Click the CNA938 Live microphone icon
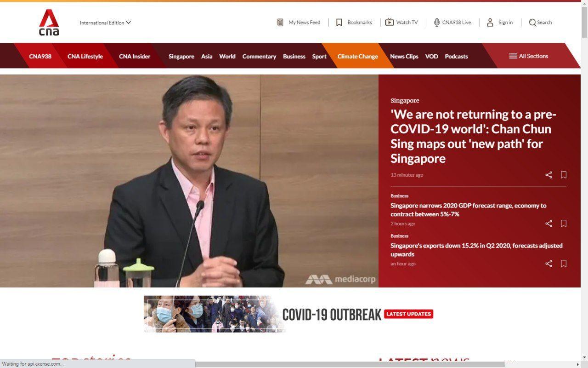Image resolution: width=588 pixels, height=368 pixels. tap(436, 23)
